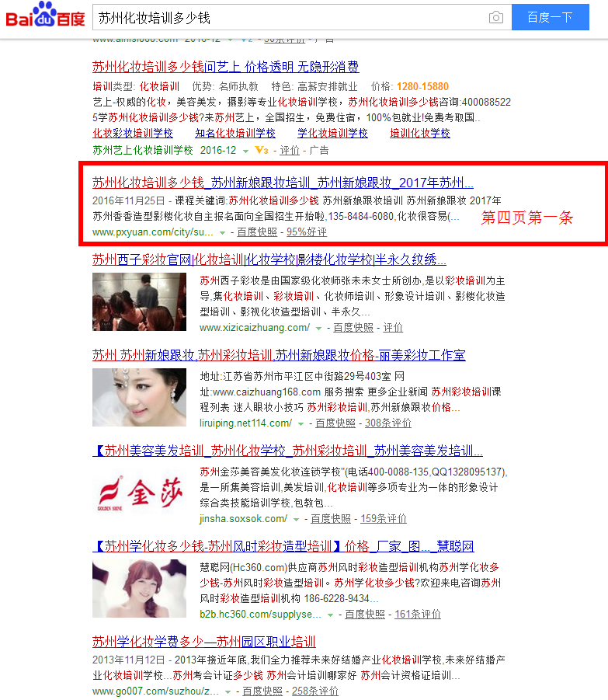Screen dimensions: 608x700
Task: Click the Baidu logo
Action: point(45,15)
